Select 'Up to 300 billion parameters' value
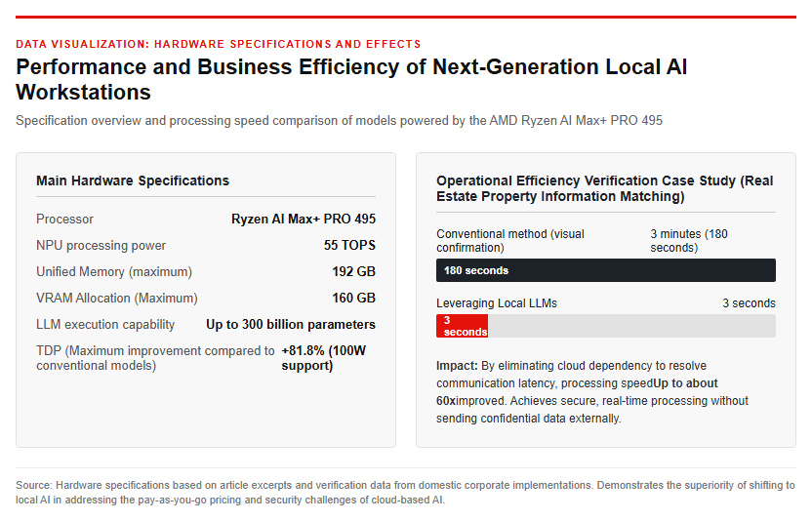The height and width of the screenshot is (521, 812). click(x=291, y=325)
